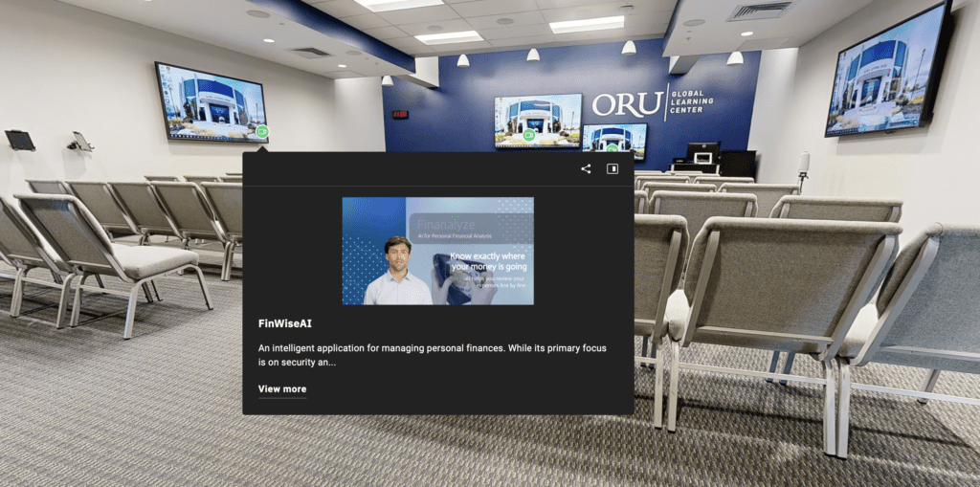The height and width of the screenshot is (487, 980).
Task: Click the large TV on right wall
Action: (885, 73)
